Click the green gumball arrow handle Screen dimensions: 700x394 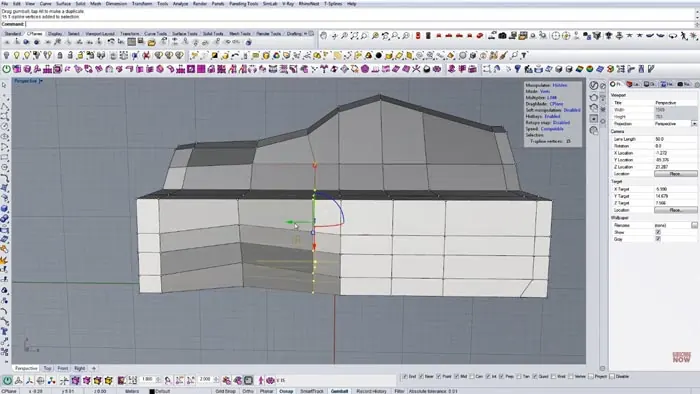click(x=290, y=222)
